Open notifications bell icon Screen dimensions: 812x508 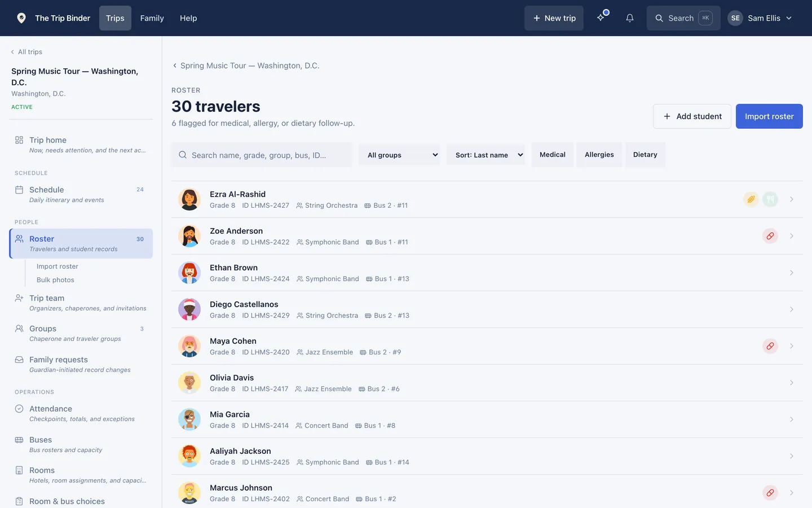click(630, 18)
